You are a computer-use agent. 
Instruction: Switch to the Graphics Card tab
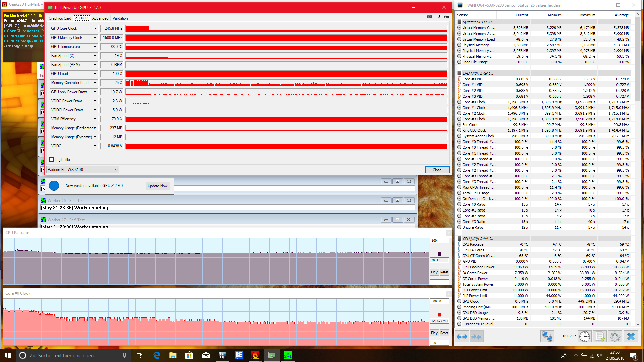click(60, 18)
